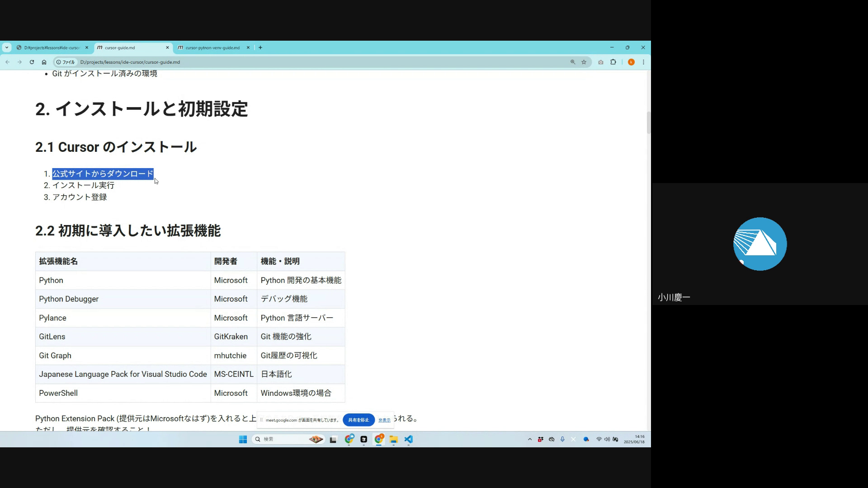Bookmark this page with the star icon
868x488 pixels.
[584, 62]
